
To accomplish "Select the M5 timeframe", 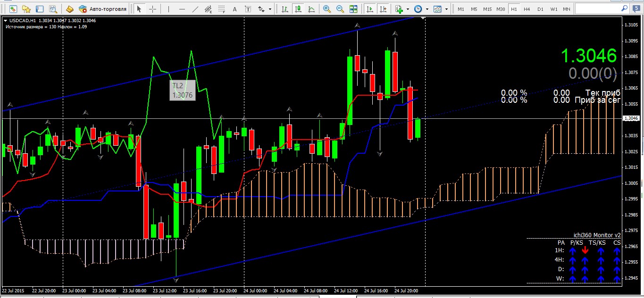I will (x=474, y=9).
